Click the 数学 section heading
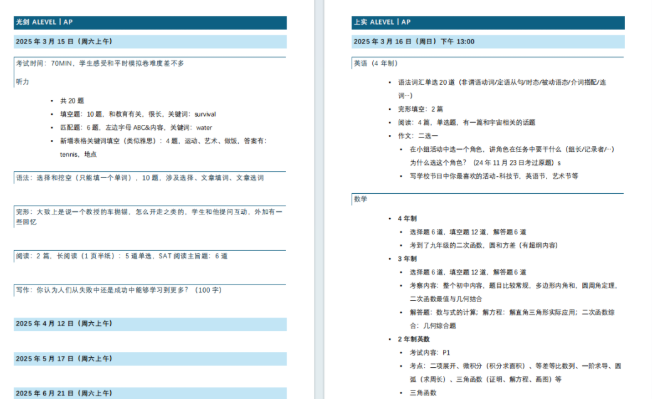The height and width of the screenshot is (399, 652). pos(361,200)
